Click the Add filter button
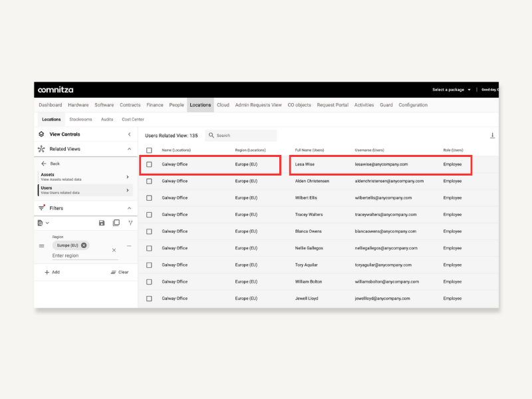 click(x=53, y=272)
